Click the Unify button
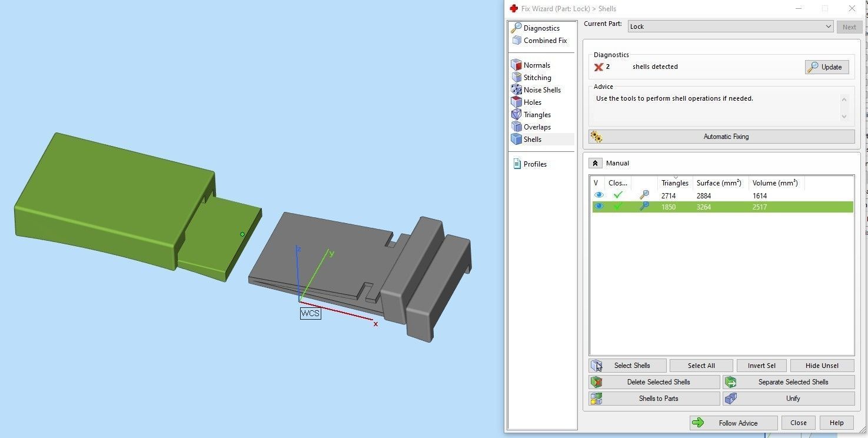 point(789,399)
